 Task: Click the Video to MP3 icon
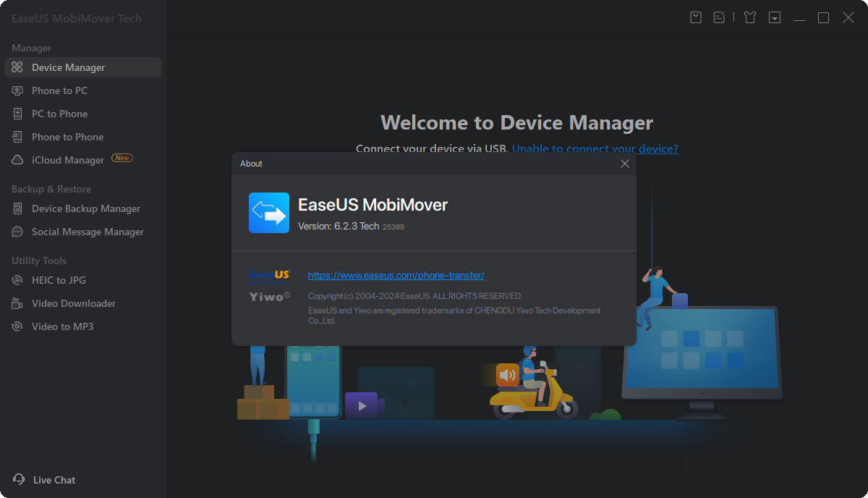(x=17, y=326)
